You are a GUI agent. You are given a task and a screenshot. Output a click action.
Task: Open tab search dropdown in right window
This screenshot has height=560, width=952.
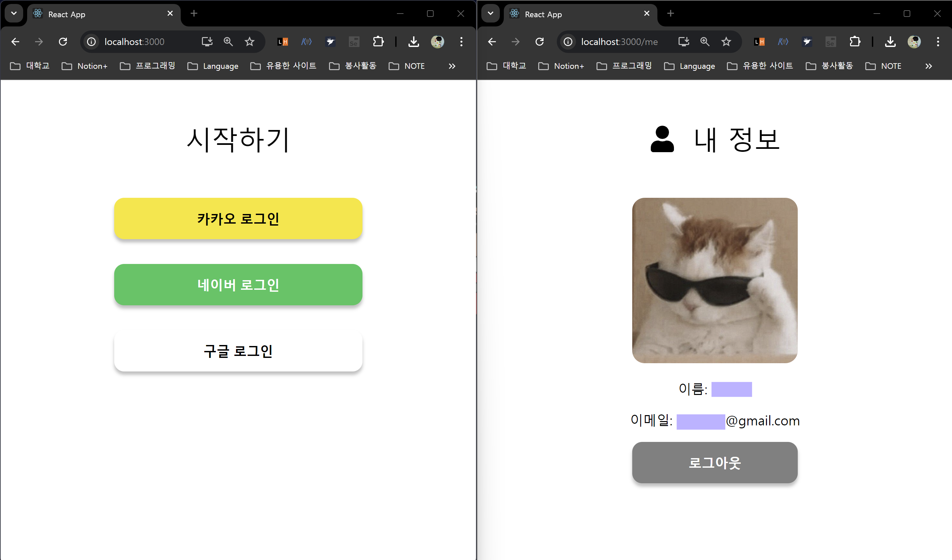tap(490, 14)
